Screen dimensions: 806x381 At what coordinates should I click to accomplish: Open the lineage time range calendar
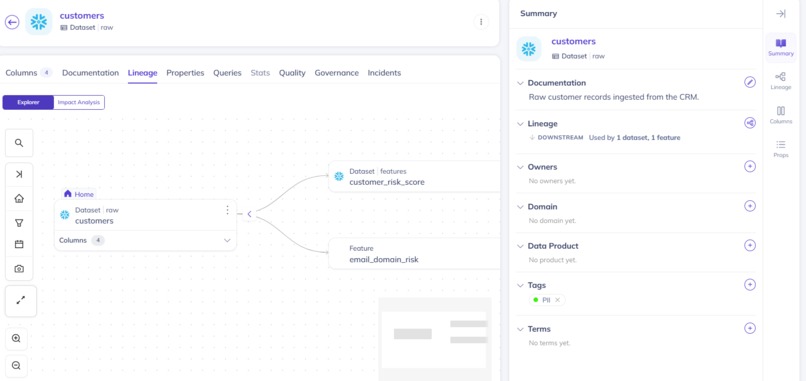(19, 244)
